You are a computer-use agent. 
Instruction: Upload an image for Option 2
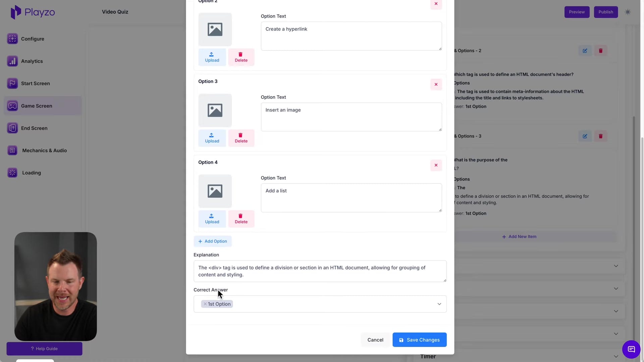click(212, 57)
